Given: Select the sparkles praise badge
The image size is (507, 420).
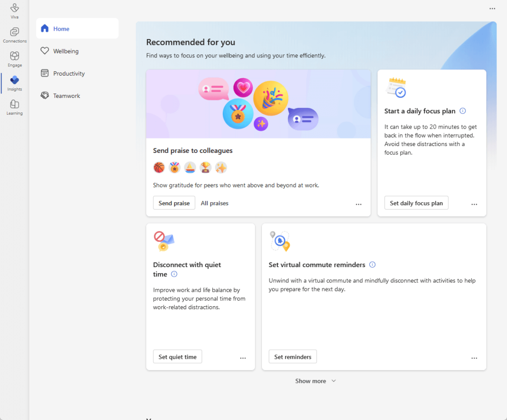Looking at the screenshot, I should [x=221, y=167].
